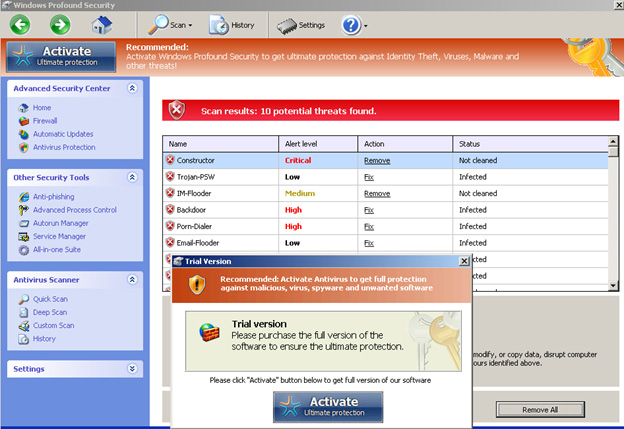Click the threat table scroll down arrow
Viewport: 624px width, 429px height.
point(613,285)
